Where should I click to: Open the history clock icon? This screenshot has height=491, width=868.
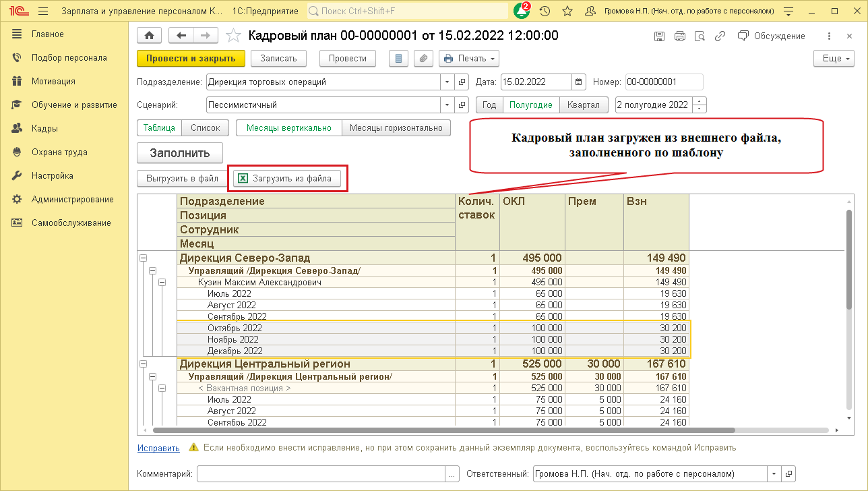pyautogui.click(x=545, y=11)
